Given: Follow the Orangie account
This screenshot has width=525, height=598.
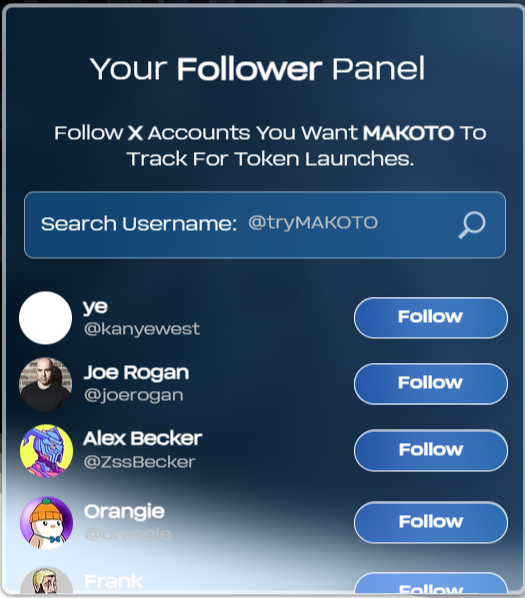Looking at the screenshot, I should [431, 522].
